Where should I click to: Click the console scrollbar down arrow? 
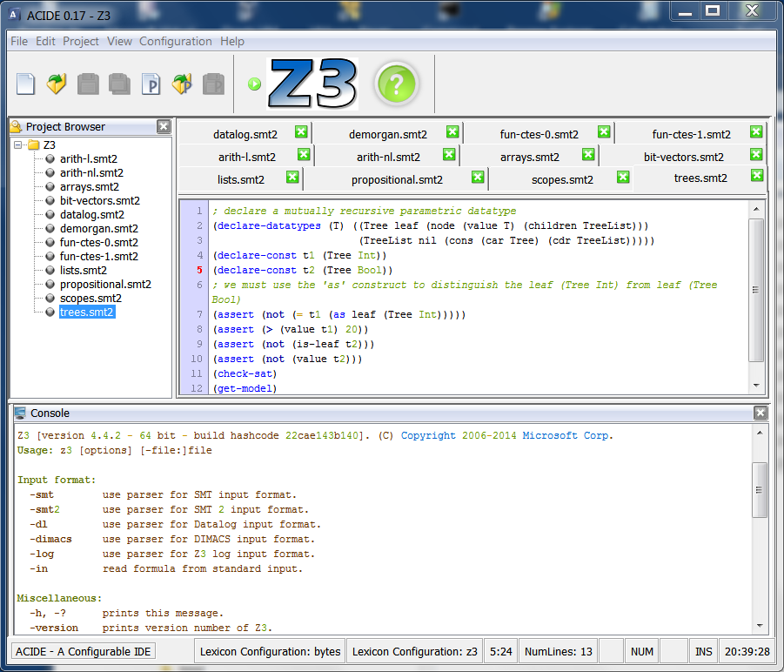click(760, 626)
